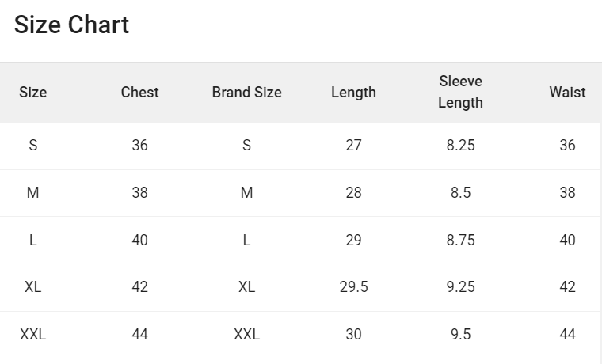Click XXL in the Brand Size column
Screen dimensions: 602x364
(246, 335)
